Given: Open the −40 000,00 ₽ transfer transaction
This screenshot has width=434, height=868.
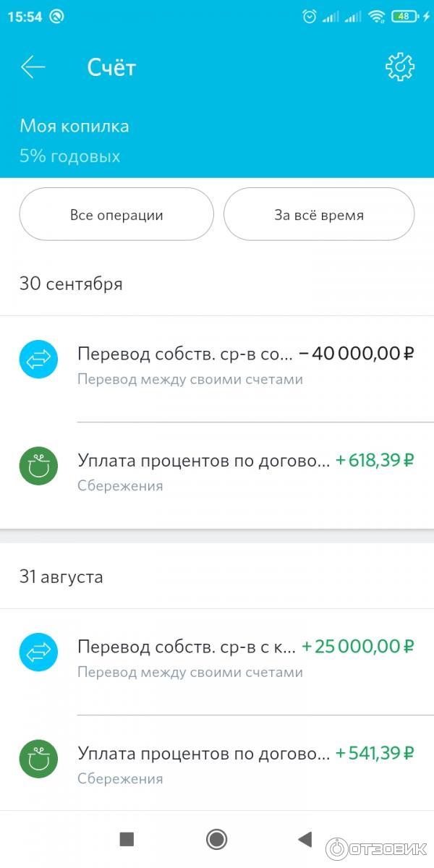Looking at the screenshot, I should (246, 365).
